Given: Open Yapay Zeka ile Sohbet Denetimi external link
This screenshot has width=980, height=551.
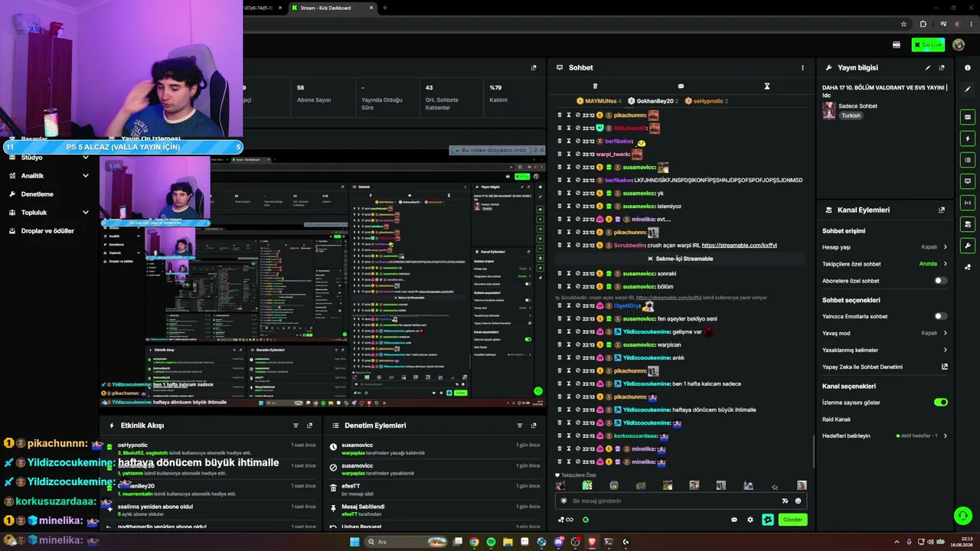Looking at the screenshot, I should pos(945,367).
